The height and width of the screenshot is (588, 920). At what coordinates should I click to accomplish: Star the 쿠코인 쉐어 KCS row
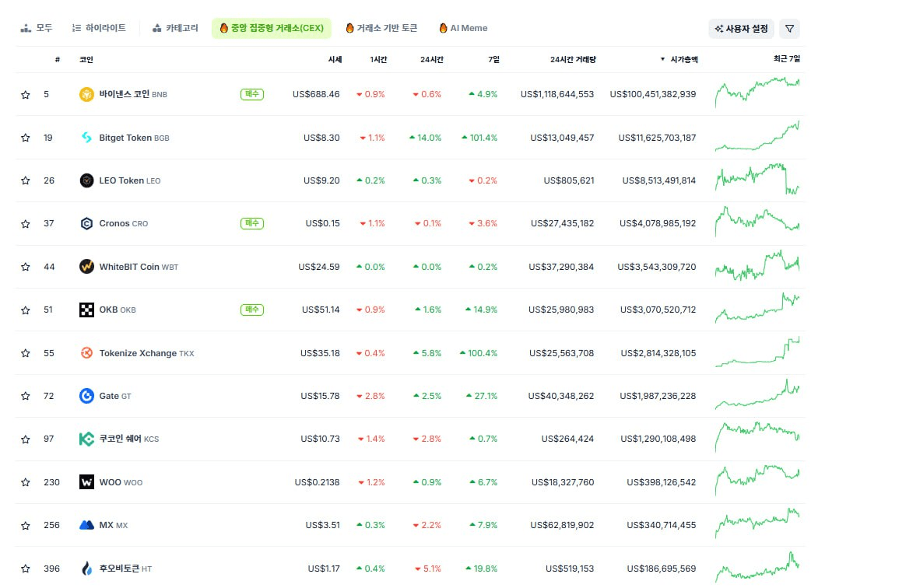pyautogui.click(x=25, y=439)
